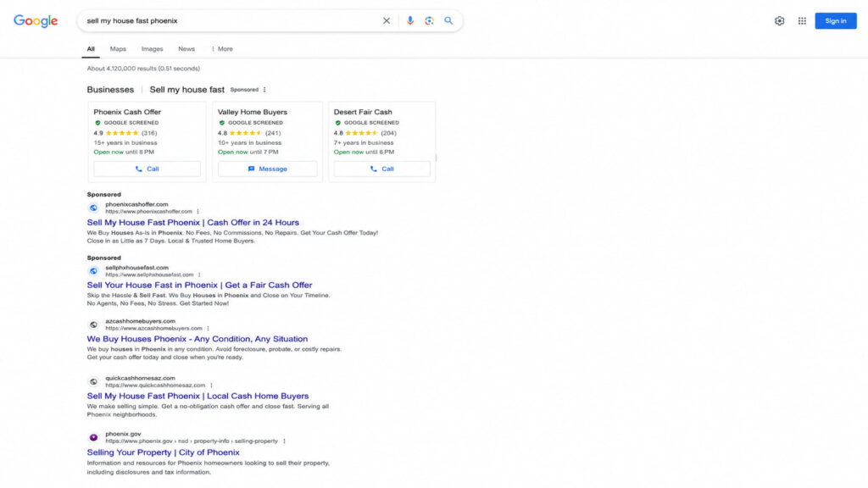
Task: Click the star rating for Valley Home Buyers
Action: (246, 133)
